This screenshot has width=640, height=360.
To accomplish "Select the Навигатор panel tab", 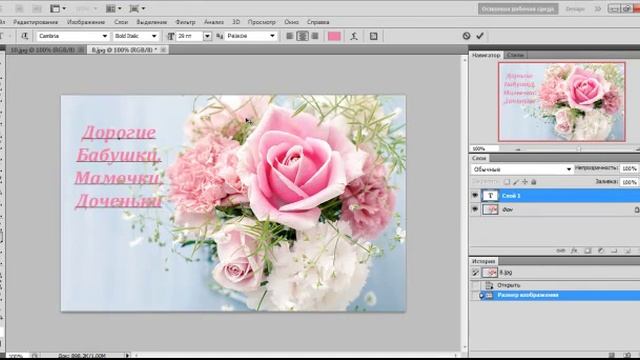I will [486, 55].
